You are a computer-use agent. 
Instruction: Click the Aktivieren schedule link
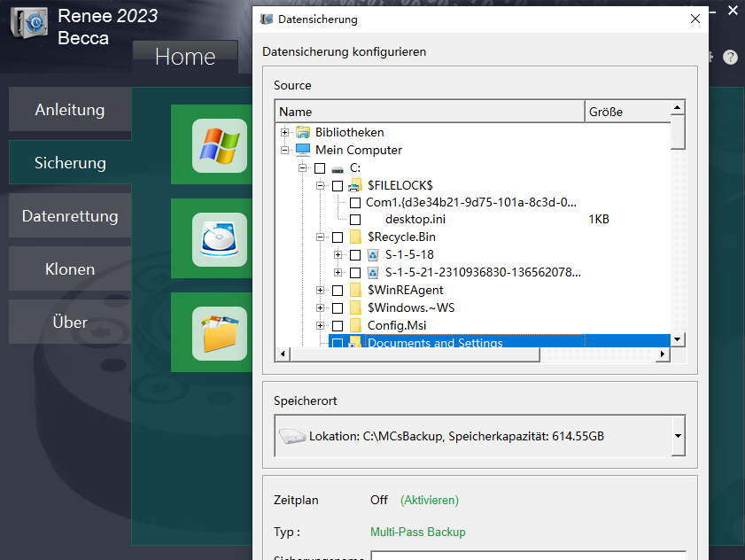(x=430, y=500)
